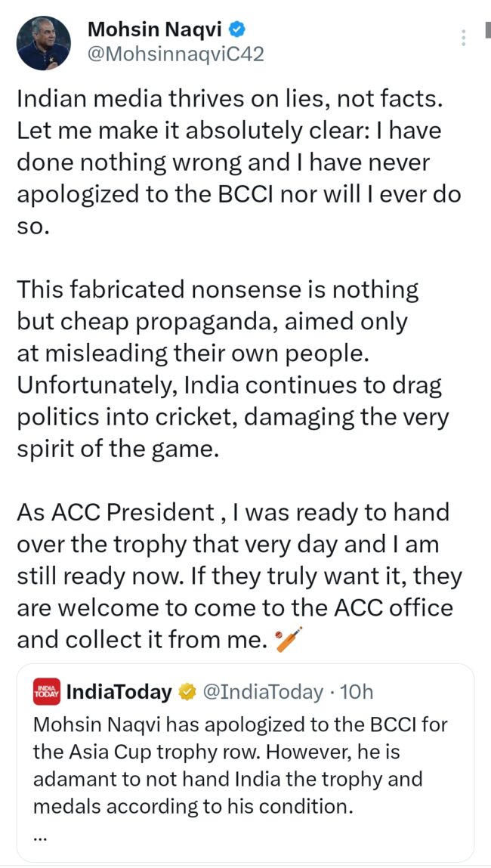This screenshot has width=491, height=868.
Task: Open the quoted IndiaToday post text
Action: click(239, 765)
